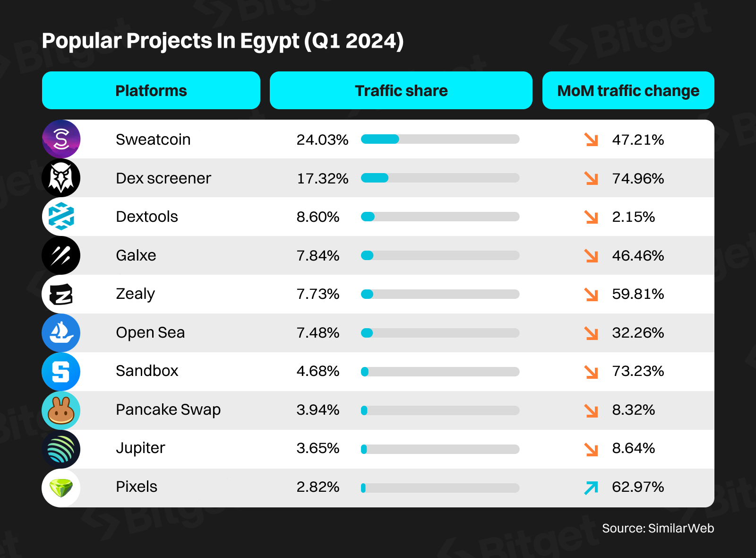Click the Galxe black logo icon
756x558 pixels.
61,255
